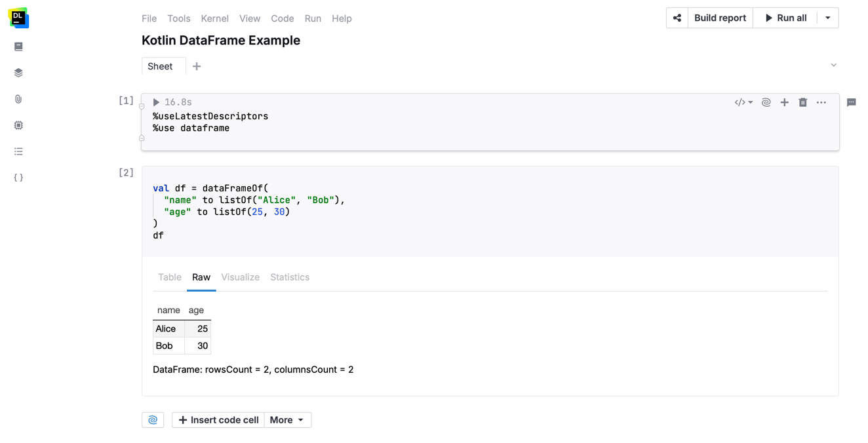The width and height of the screenshot is (868, 443).
Task: Open the cell type code dropdown
Action: pos(743,102)
